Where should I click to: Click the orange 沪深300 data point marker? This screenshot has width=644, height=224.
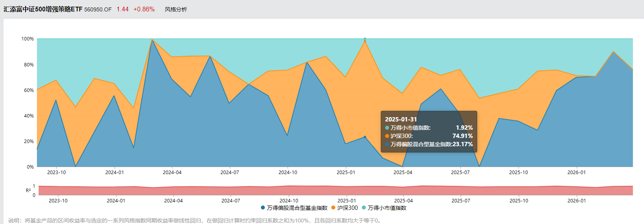click(x=365, y=41)
